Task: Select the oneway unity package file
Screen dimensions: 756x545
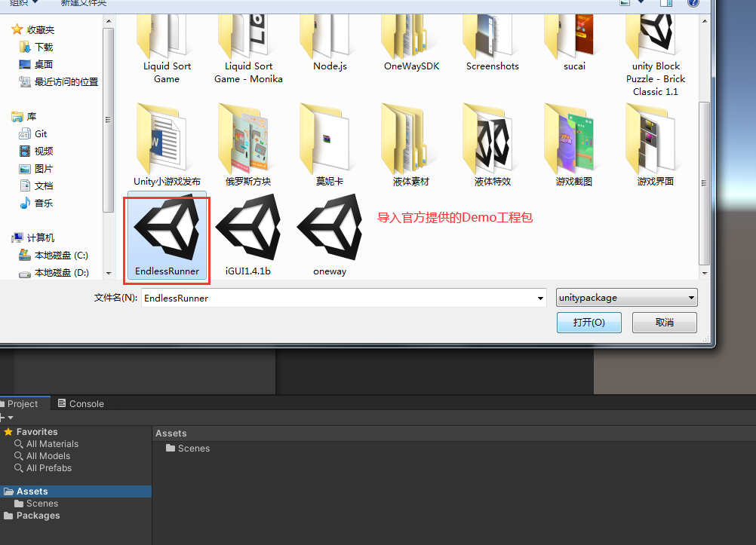Action: pyautogui.click(x=330, y=236)
